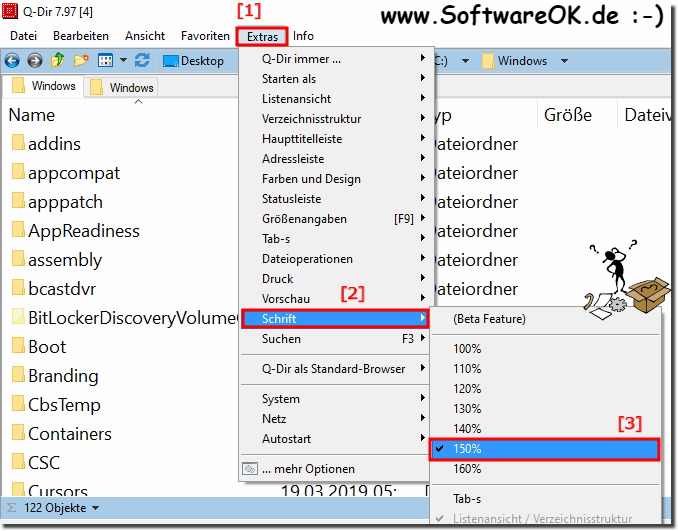Open the Suchen F3 entry
The image size is (678, 531).
point(335,339)
